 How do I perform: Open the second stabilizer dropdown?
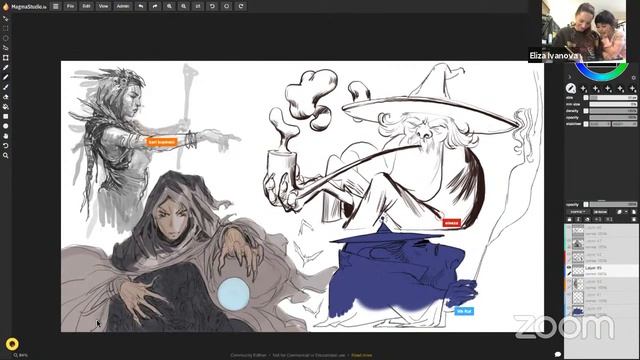pos(625,124)
